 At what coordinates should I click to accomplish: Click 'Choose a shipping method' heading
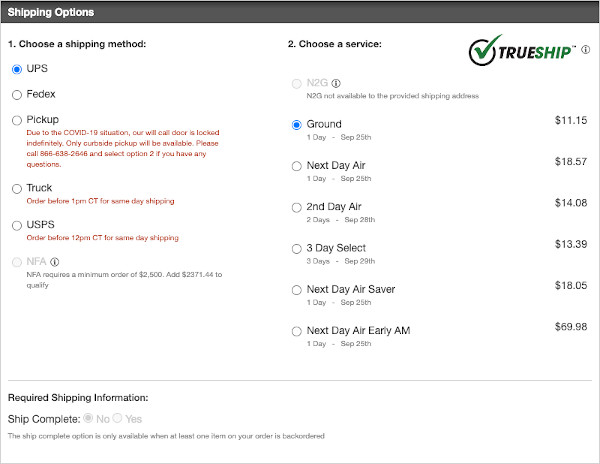click(x=77, y=44)
